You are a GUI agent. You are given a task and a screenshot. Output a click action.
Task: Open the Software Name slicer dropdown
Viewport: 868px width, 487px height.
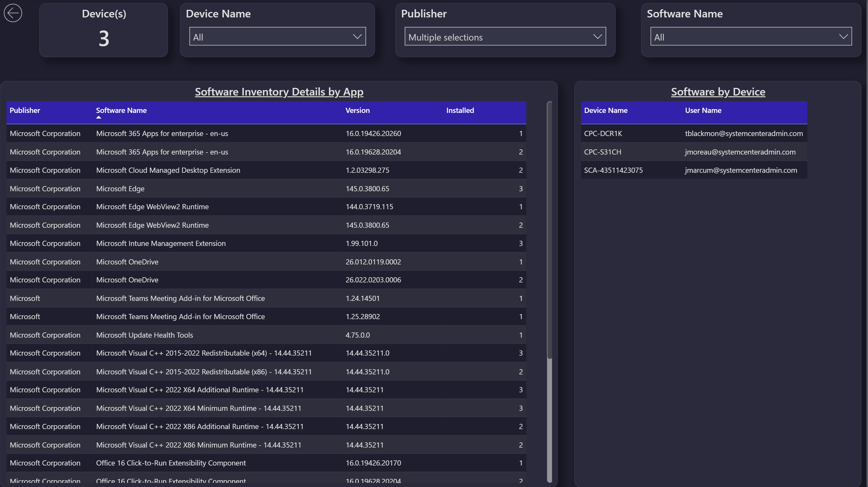751,36
